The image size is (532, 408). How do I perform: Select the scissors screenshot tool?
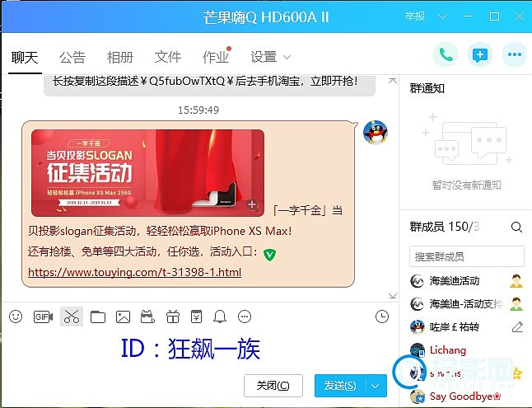tap(72, 317)
